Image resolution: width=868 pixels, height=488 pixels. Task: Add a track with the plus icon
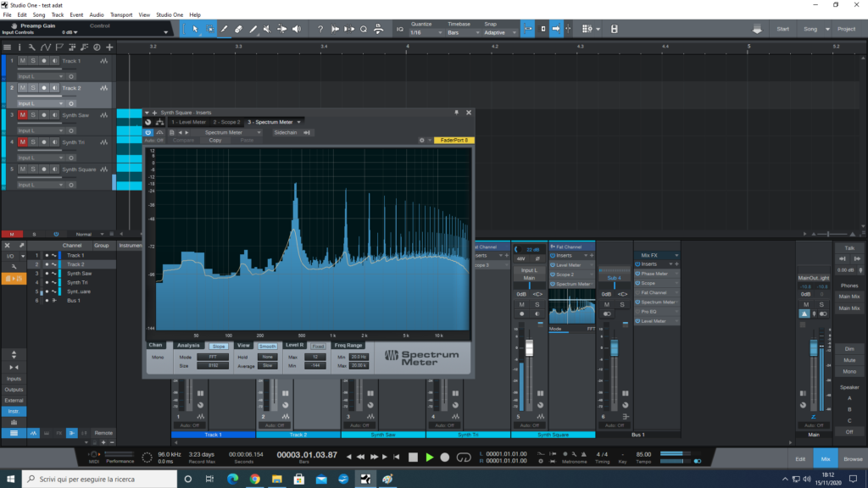pos(109,47)
